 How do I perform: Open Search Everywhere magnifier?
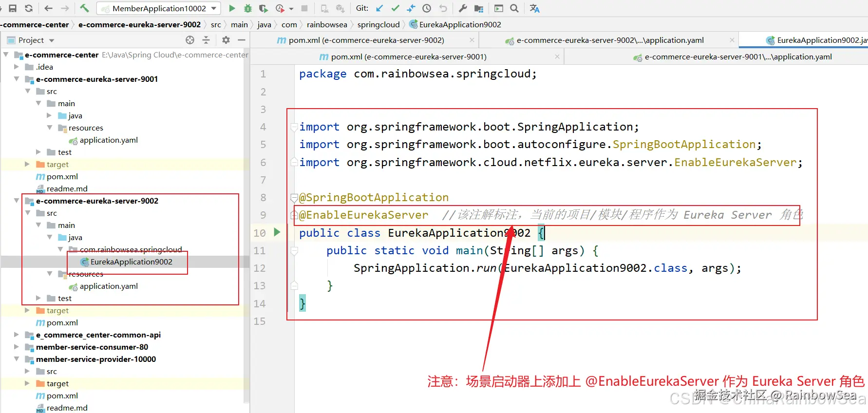point(514,8)
